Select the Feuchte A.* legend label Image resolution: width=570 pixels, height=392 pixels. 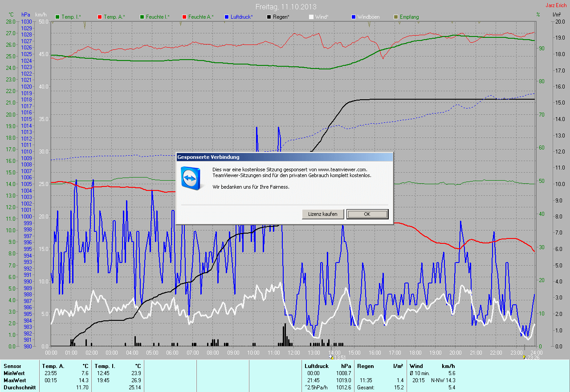[x=201, y=17]
